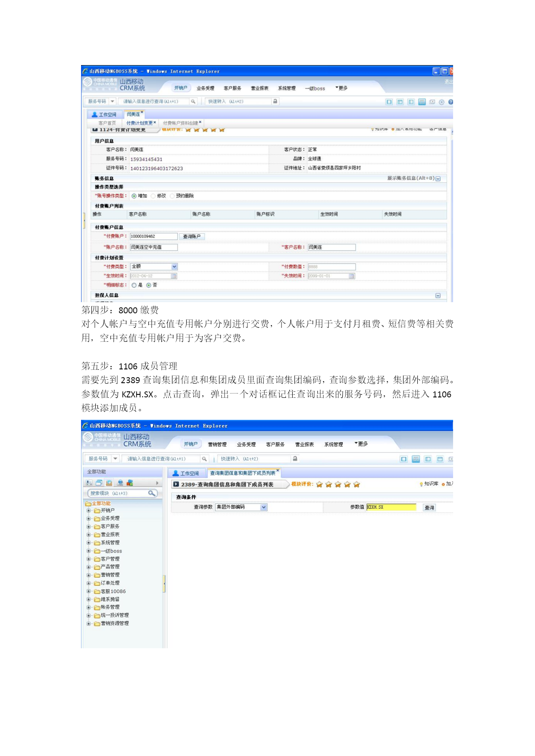Click the search magnifier in the top CRM toolbar
The width and height of the screenshot is (535, 756).
click(193, 101)
